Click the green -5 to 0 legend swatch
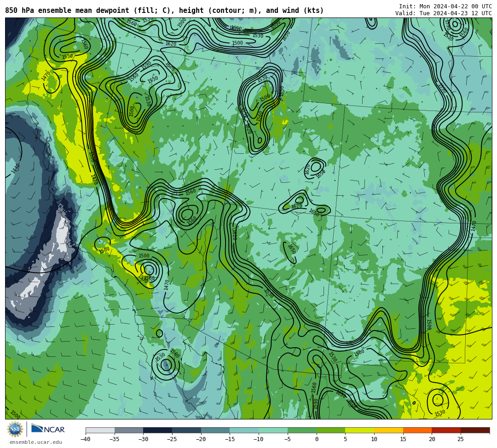Viewport: 497px width, 448px height. pyautogui.click(x=302, y=430)
